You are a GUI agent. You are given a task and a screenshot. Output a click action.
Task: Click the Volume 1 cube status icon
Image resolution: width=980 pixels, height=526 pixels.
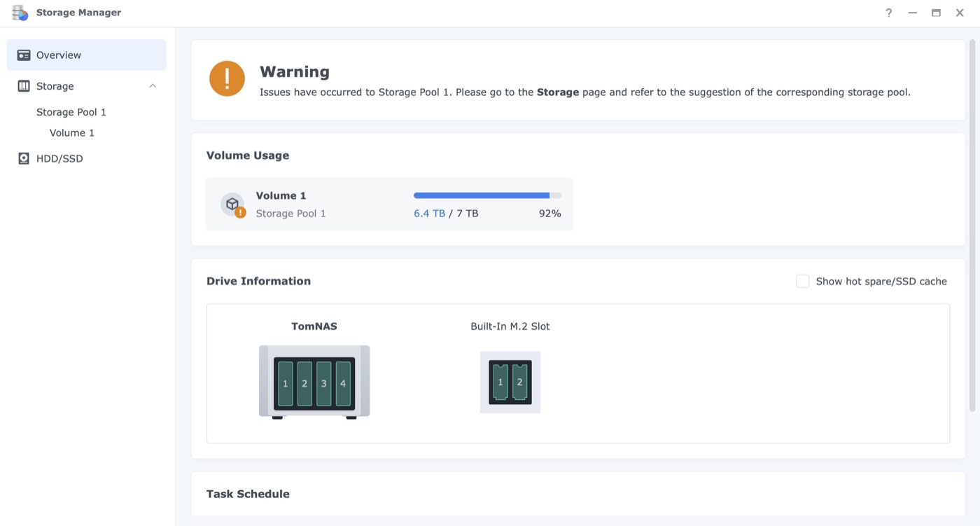[232, 204]
